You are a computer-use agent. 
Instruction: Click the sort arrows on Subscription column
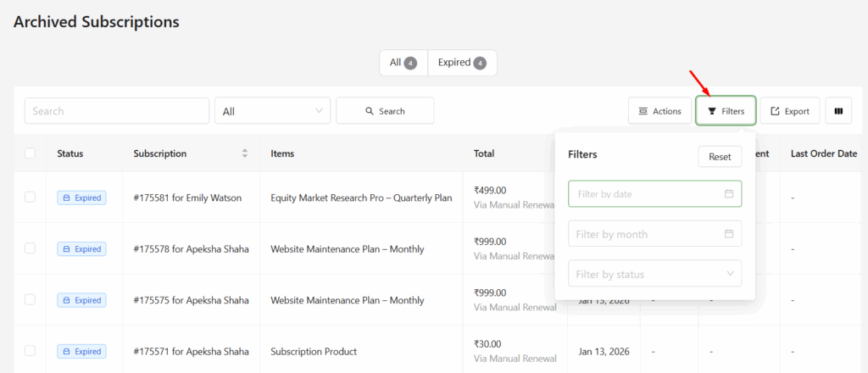pos(245,153)
